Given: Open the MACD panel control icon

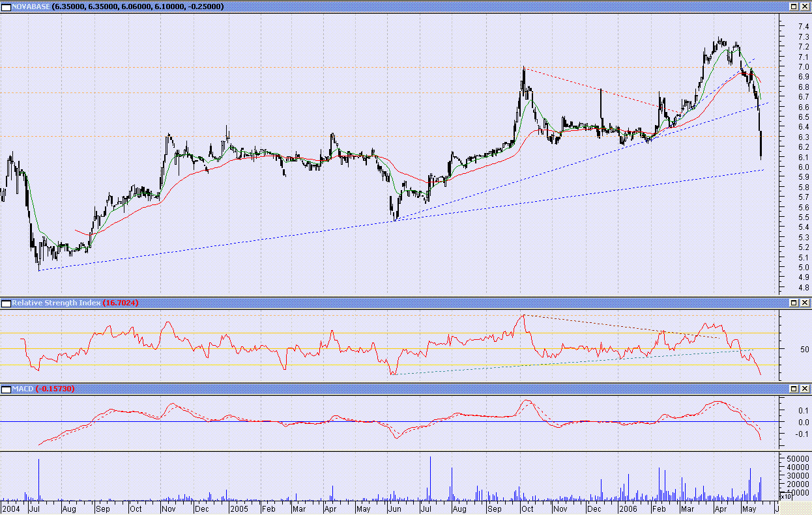Looking at the screenshot, I should point(7,389).
